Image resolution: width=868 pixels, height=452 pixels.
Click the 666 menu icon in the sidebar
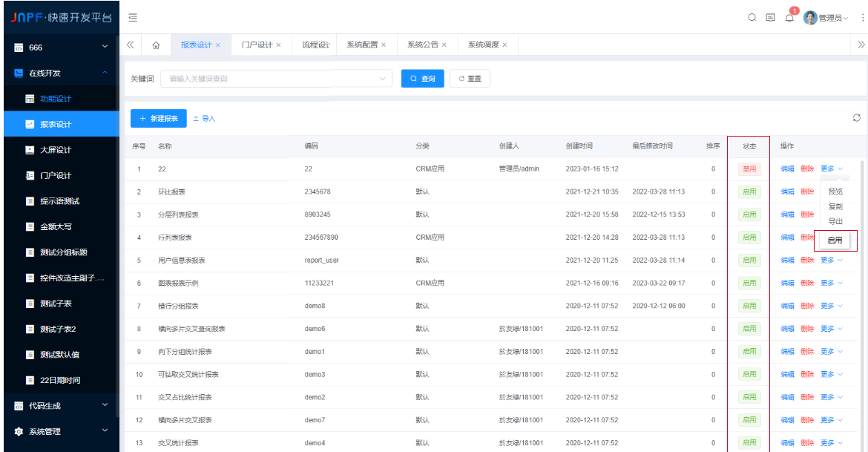coord(19,48)
